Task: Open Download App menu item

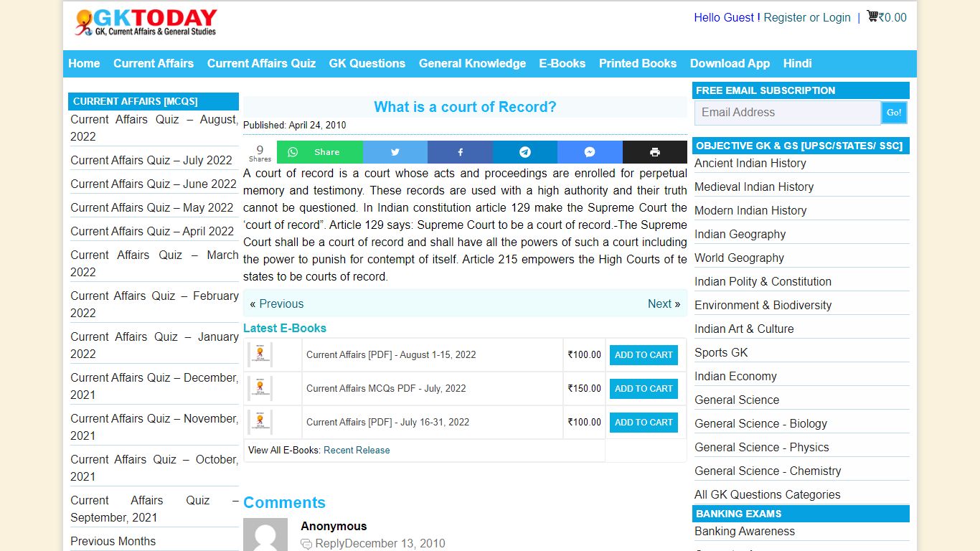Action: point(730,63)
